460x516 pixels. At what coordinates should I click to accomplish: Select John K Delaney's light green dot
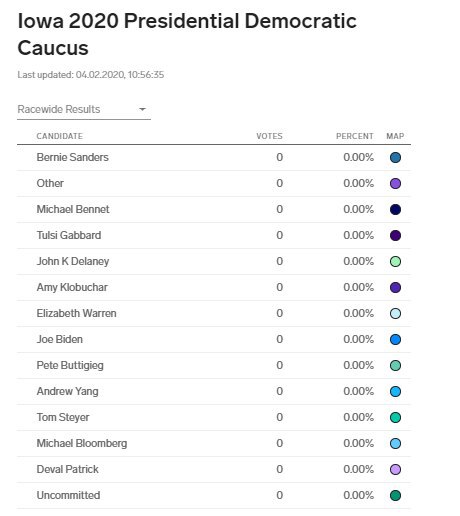[x=395, y=261]
